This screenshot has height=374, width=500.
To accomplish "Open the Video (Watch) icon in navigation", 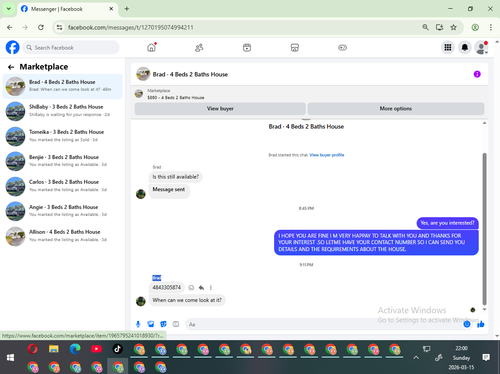I will pyautogui.click(x=247, y=48).
